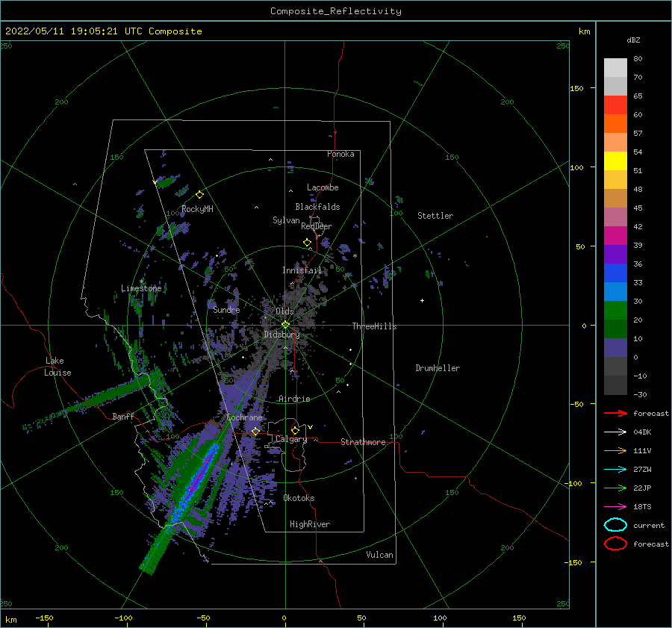Click the magenta 39-42 dBZ swatch
The image size is (672, 628).
[615, 236]
